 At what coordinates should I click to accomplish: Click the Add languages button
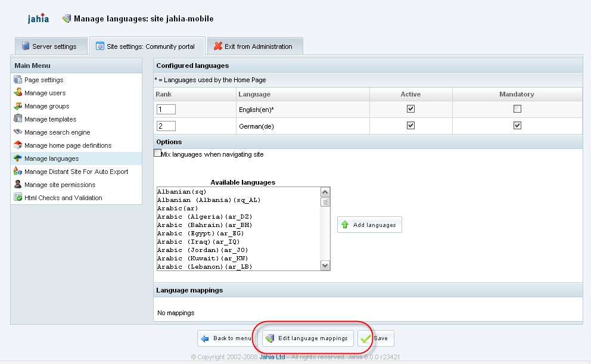369,225
